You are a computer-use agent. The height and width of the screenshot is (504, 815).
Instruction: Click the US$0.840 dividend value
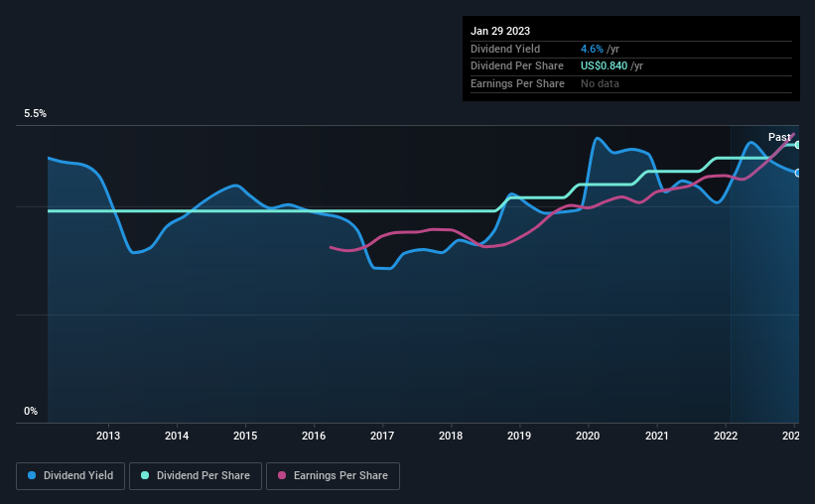point(604,66)
